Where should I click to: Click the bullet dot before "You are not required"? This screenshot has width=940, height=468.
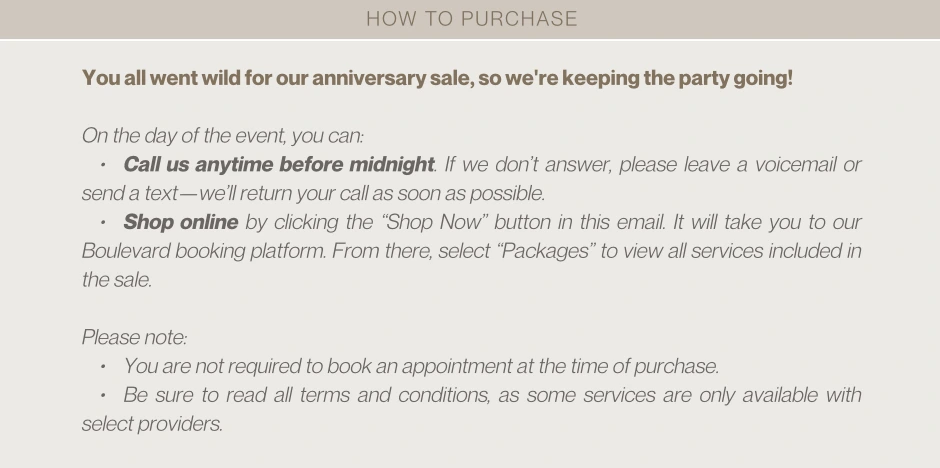tap(103, 366)
